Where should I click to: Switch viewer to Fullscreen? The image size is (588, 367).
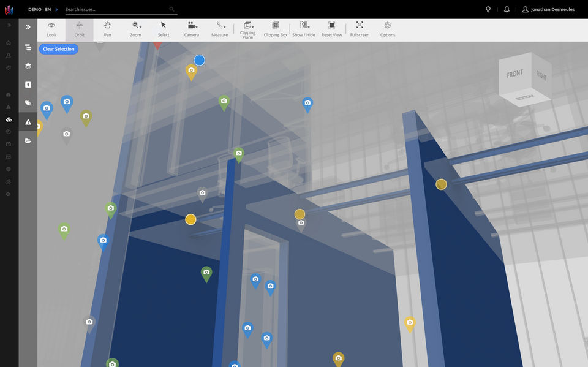click(360, 29)
